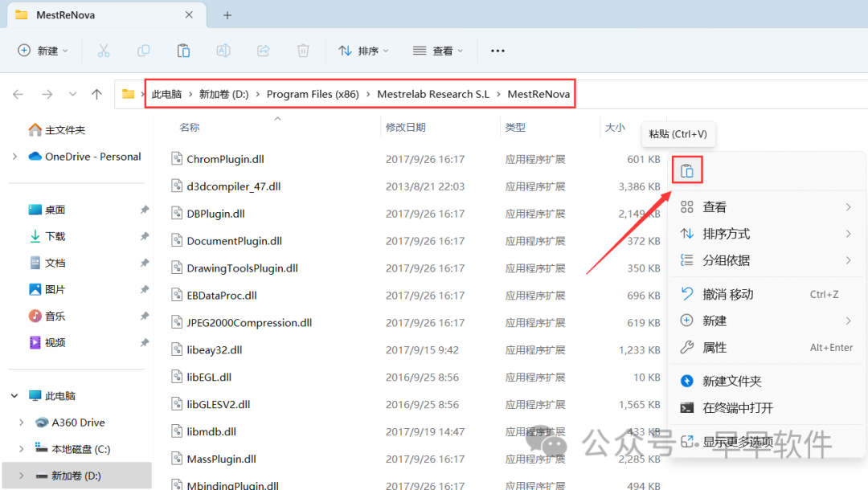
Task: Open the 查看 view dropdown in toolbar
Action: click(438, 51)
